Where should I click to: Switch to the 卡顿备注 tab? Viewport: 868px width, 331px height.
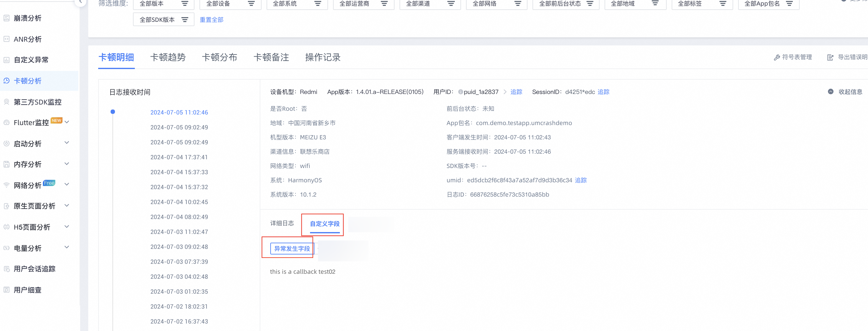271,57
